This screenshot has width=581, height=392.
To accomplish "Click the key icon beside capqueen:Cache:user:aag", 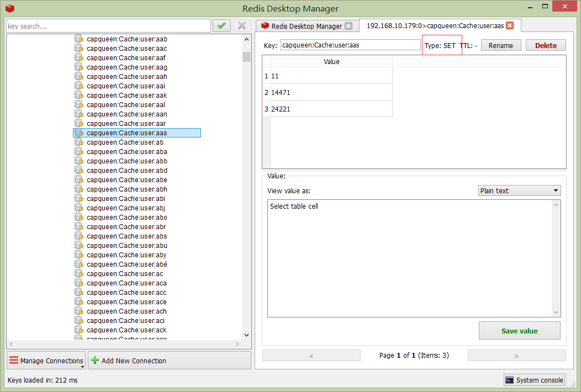I will 78,67.
